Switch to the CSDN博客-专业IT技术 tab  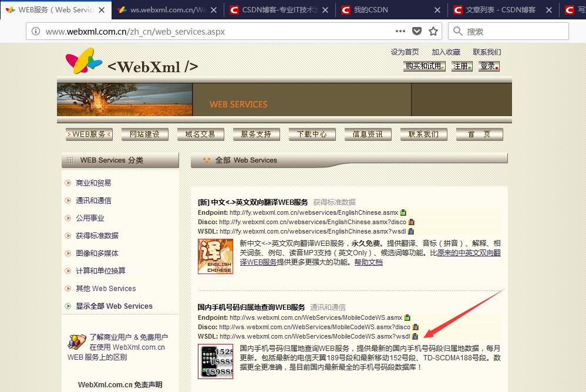[279, 10]
